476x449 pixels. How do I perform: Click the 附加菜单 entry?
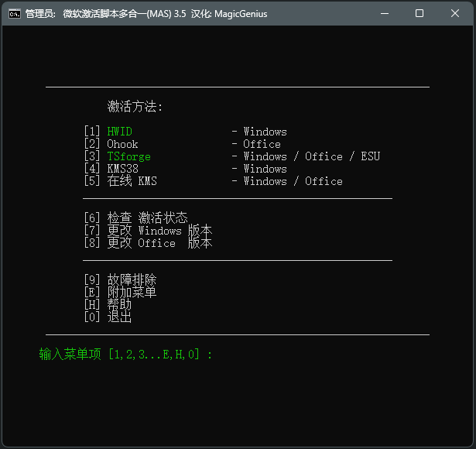tap(132, 292)
